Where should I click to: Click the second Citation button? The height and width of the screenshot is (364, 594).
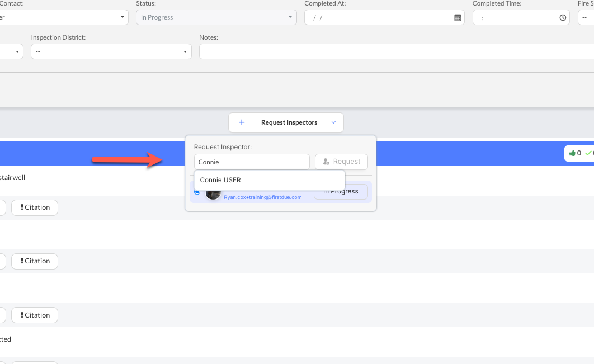click(x=35, y=261)
